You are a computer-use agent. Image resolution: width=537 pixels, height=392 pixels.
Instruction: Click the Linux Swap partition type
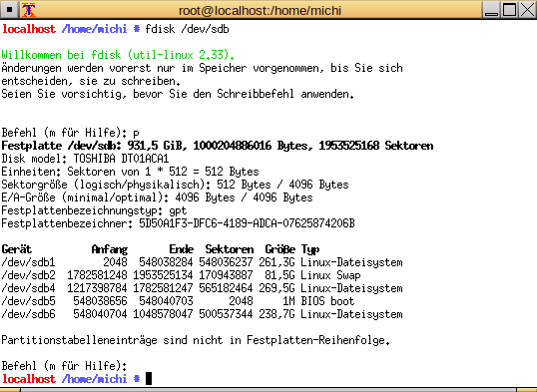[330, 275]
